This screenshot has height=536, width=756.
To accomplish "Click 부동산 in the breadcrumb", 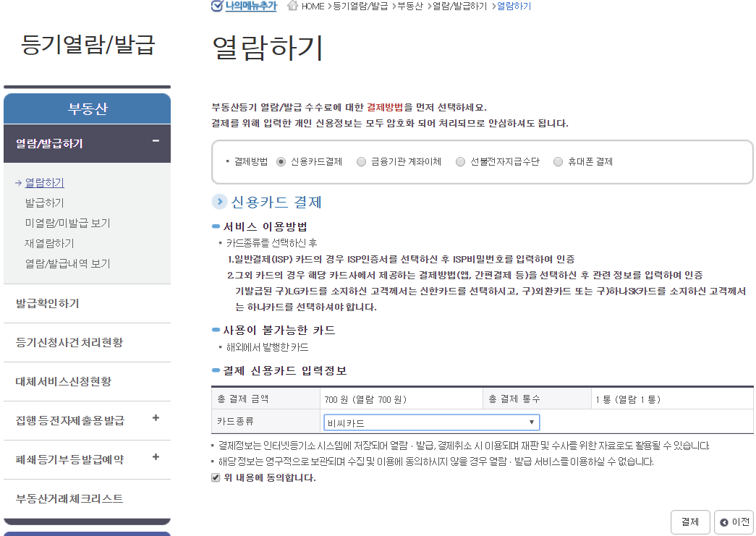I will [409, 7].
